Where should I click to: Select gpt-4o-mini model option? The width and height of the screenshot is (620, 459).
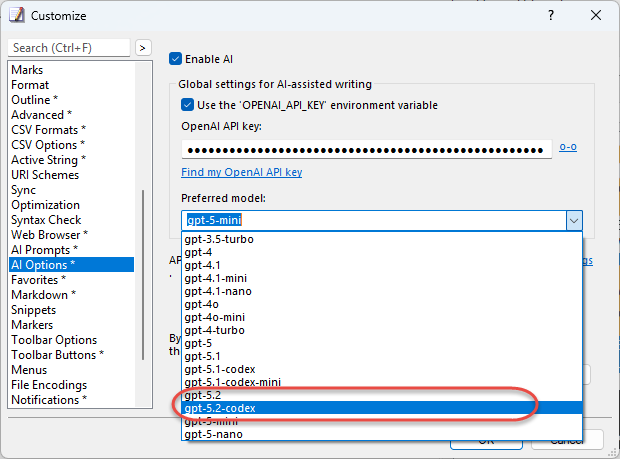pyautogui.click(x=382, y=317)
